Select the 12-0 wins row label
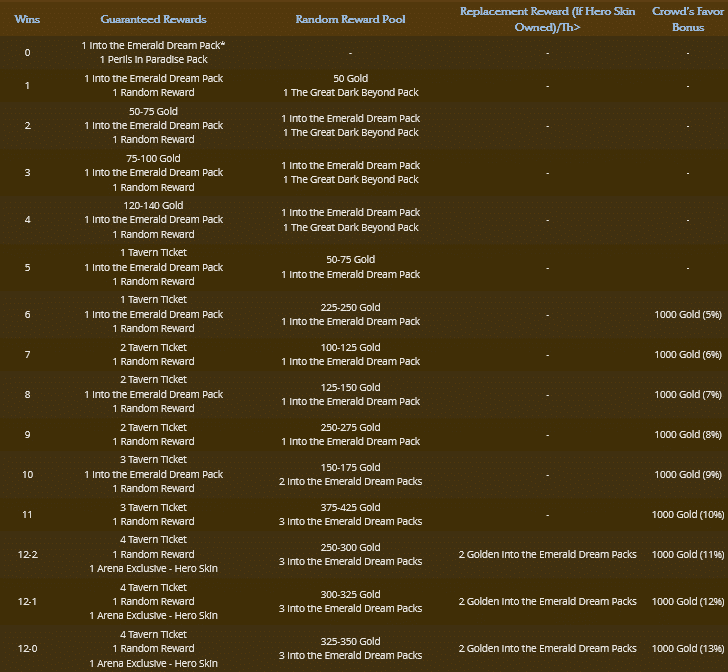 coord(27,648)
